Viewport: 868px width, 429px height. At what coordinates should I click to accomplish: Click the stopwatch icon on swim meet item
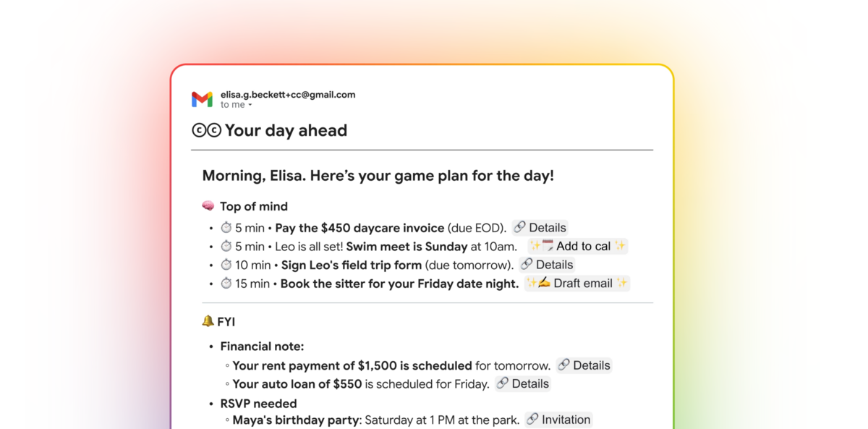click(226, 247)
